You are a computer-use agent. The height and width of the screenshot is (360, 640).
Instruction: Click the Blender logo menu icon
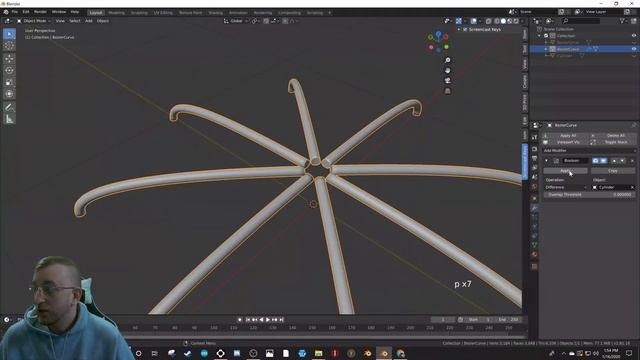click(x=6, y=12)
